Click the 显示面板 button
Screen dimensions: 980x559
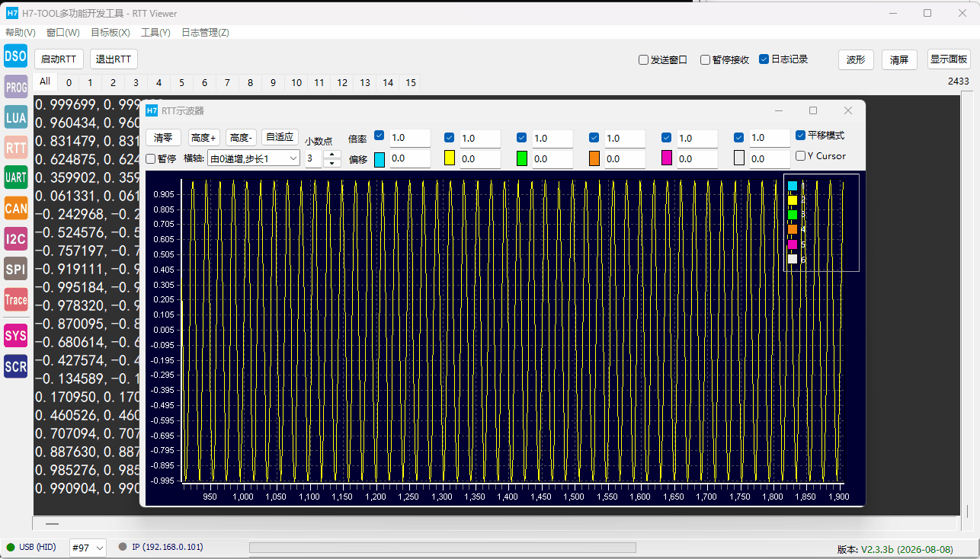pyautogui.click(x=949, y=59)
